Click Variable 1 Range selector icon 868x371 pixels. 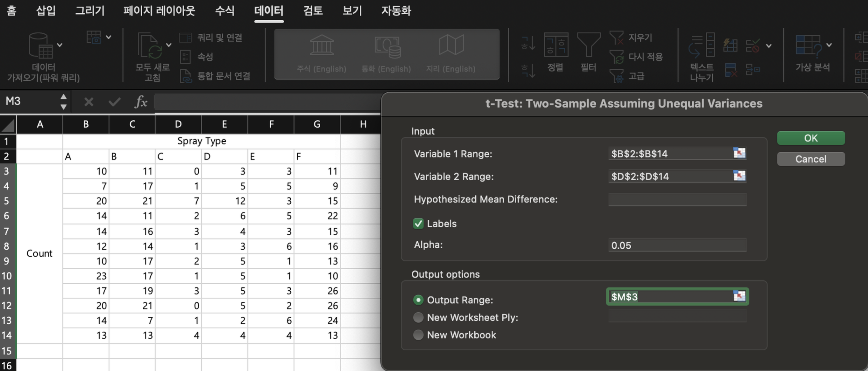point(739,153)
